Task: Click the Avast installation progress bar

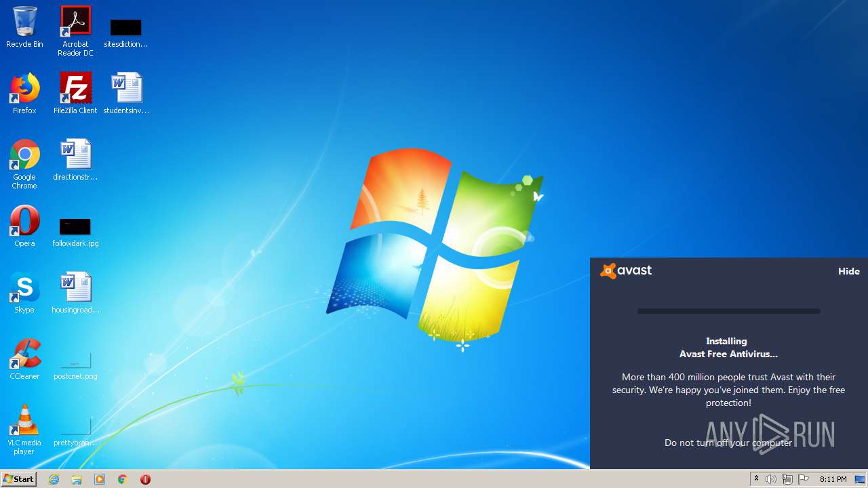Action: (729, 311)
